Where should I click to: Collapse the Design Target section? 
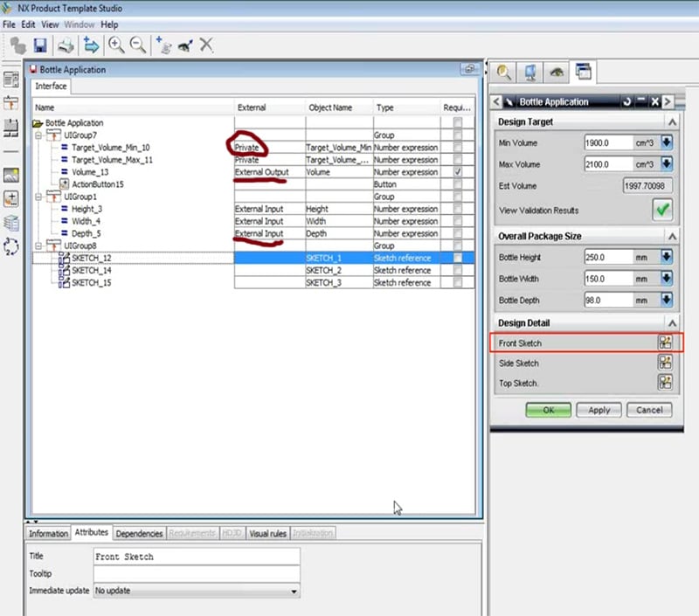click(671, 122)
